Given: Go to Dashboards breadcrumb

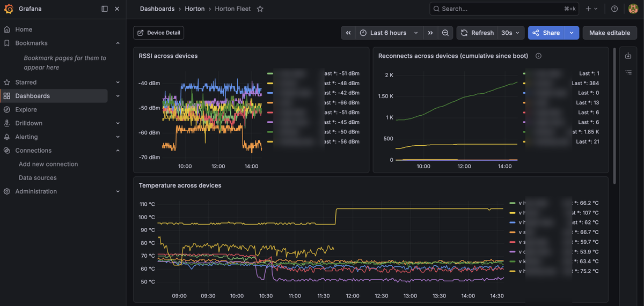Looking at the screenshot, I should coord(157,9).
